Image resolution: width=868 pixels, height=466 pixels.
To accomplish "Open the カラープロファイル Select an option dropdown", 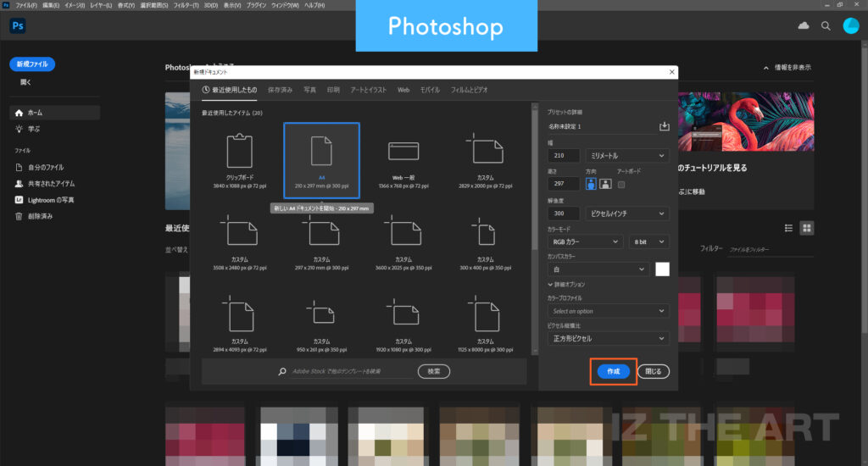I will (x=609, y=311).
